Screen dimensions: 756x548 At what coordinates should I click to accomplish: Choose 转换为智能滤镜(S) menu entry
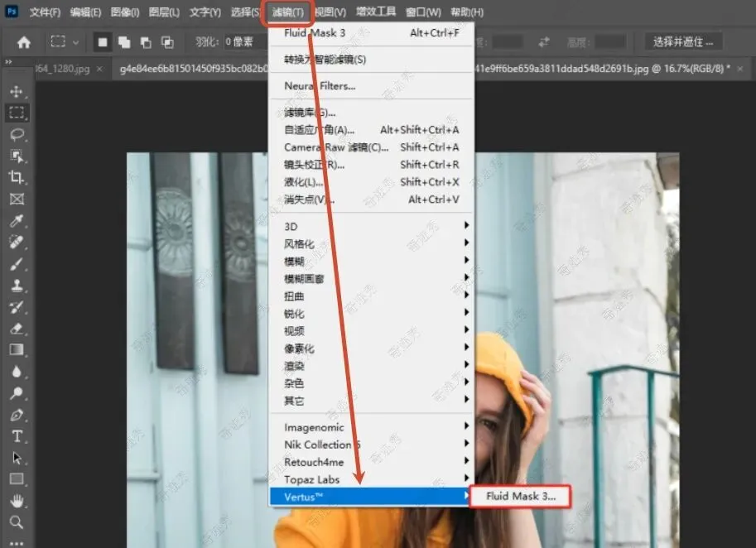pyautogui.click(x=370, y=60)
